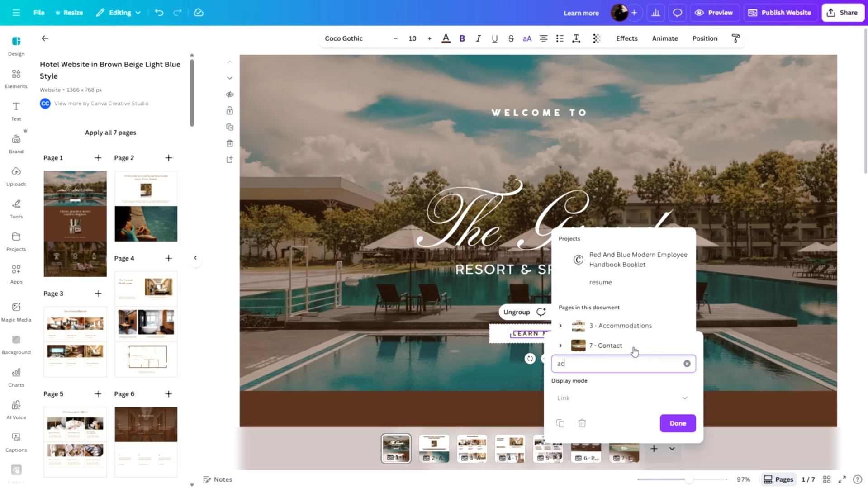Click the Done button
The image size is (868, 488).
677,423
